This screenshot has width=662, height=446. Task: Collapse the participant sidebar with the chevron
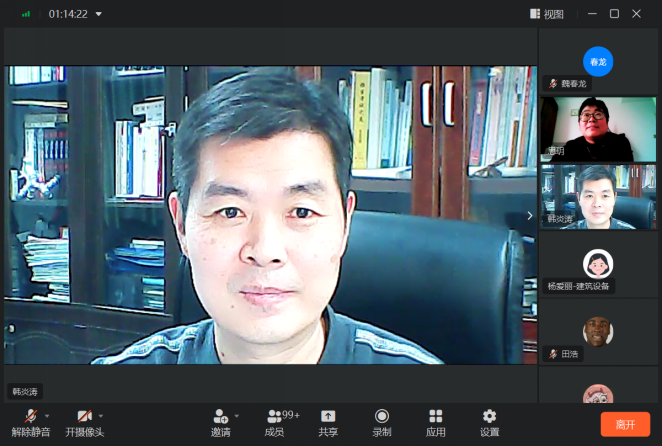tap(530, 215)
